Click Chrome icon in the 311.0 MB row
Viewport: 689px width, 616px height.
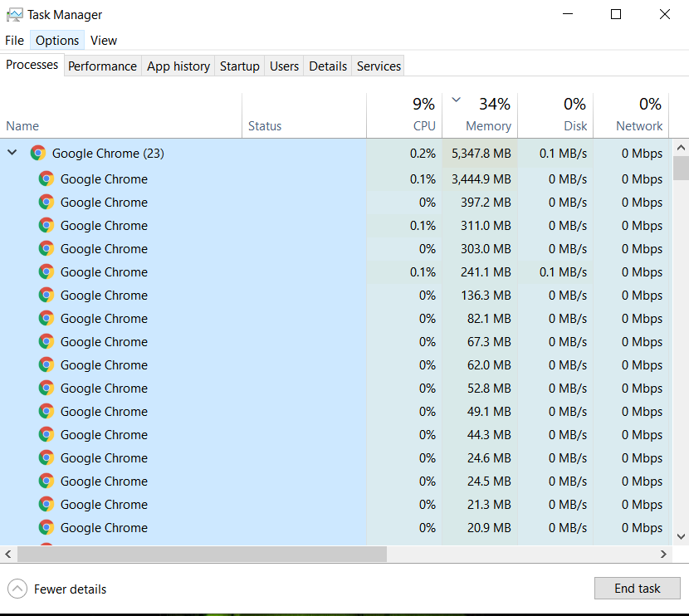point(46,226)
